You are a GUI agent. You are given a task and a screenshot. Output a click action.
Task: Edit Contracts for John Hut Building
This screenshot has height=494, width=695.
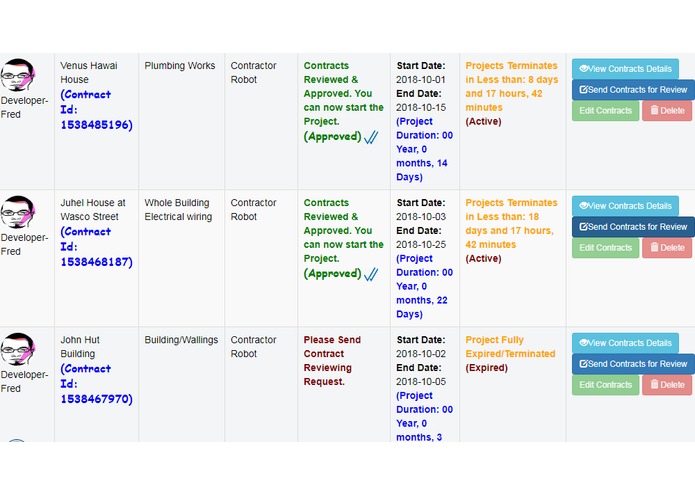coord(605,385)
